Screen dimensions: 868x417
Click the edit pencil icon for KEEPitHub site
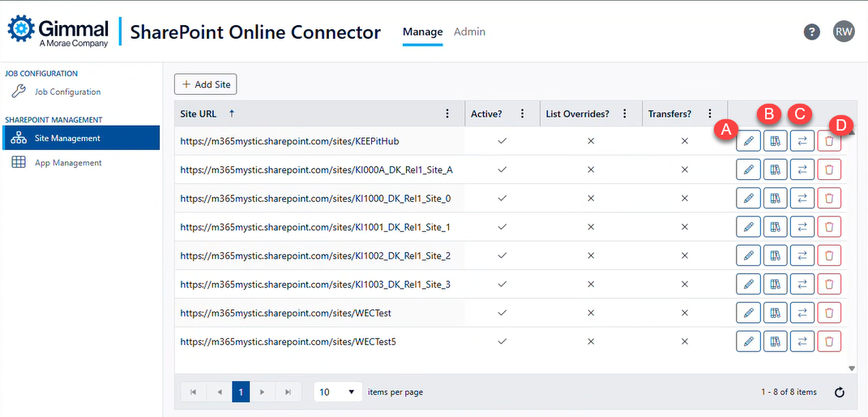748,141
